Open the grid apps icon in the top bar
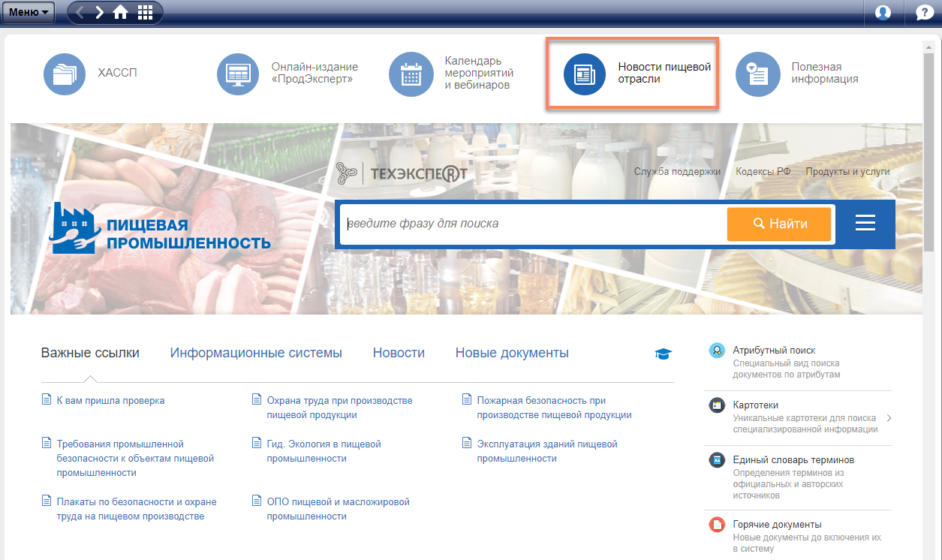The image size is (942, 560). (145, 12)
